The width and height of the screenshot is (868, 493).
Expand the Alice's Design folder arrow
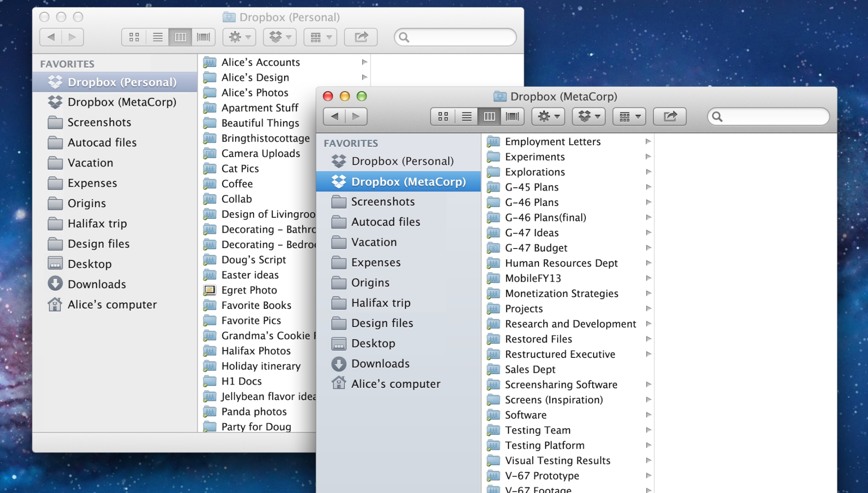(x=364, y=78)
